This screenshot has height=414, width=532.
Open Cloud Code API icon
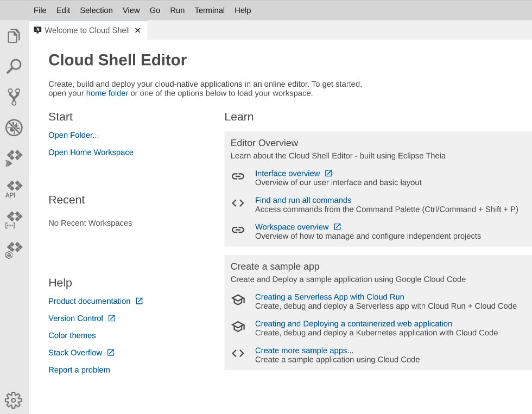click(x=14, y=189)
